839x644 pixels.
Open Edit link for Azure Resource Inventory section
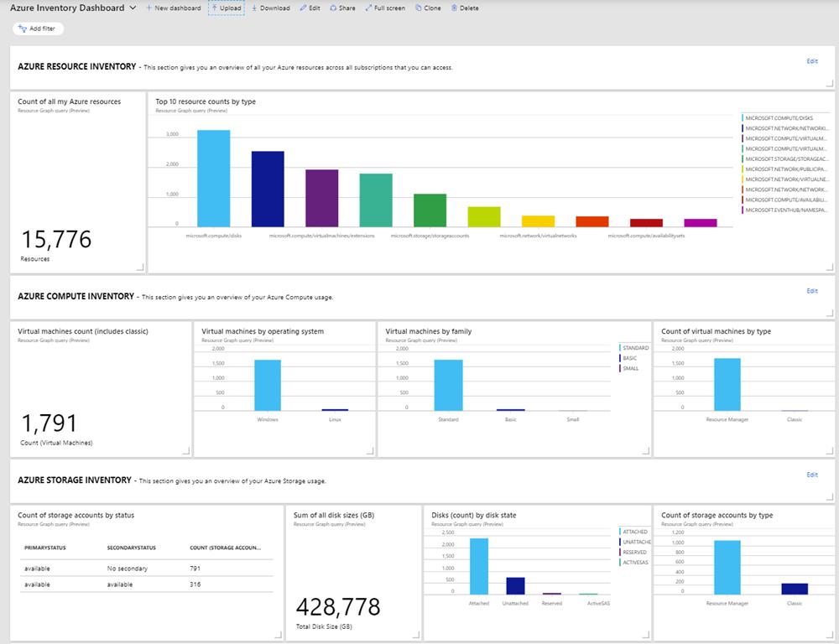pyautogui.click(x=811, y=61)
